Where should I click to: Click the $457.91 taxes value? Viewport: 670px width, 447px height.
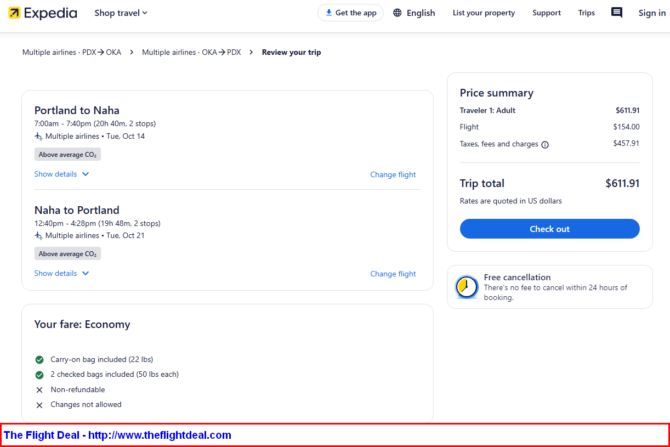626,143
